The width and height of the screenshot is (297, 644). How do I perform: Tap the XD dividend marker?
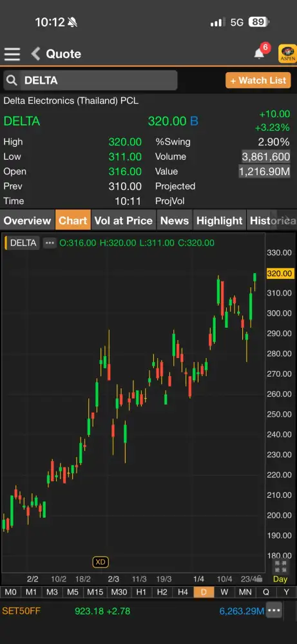point(101,562)
